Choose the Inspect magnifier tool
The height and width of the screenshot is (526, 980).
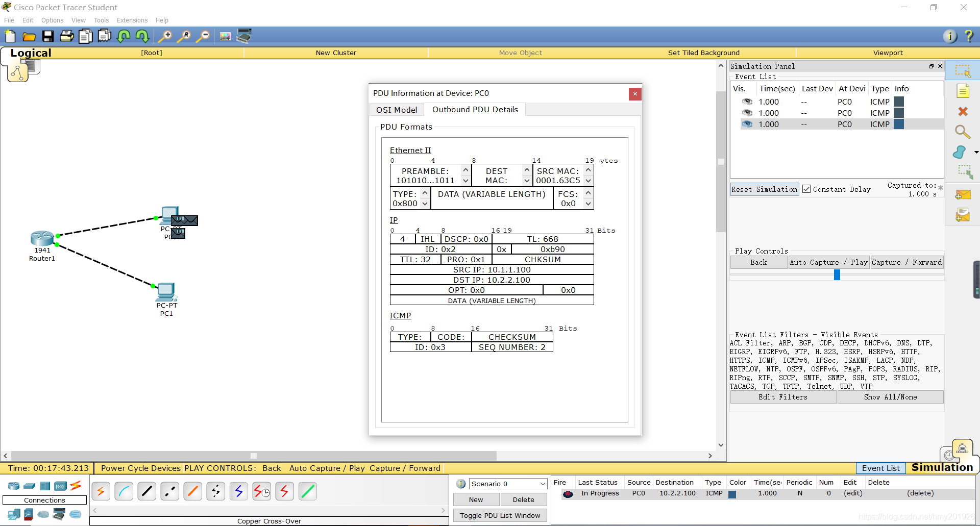[963, 132]
